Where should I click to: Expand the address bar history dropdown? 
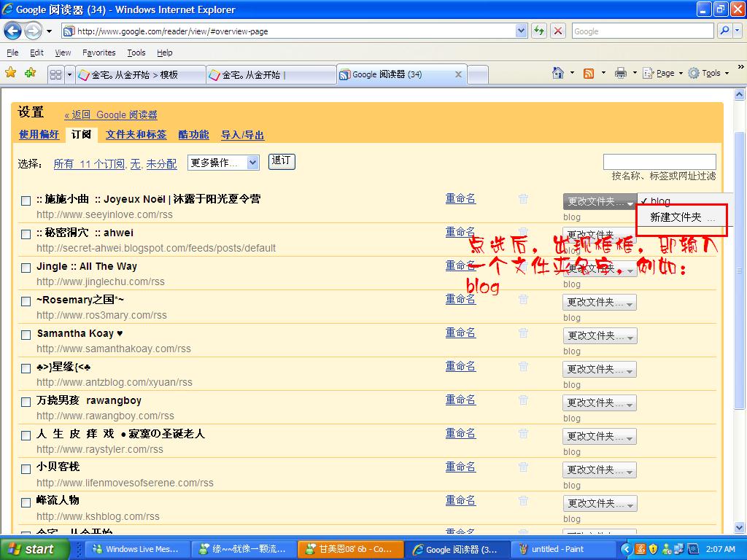tap(519, 31)
